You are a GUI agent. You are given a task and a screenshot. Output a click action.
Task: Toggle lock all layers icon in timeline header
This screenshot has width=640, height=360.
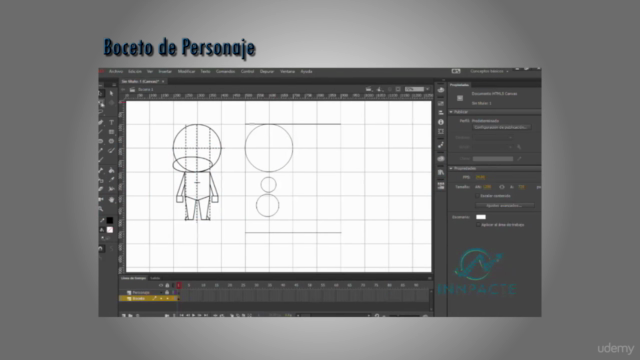click(x=167, y=285)
